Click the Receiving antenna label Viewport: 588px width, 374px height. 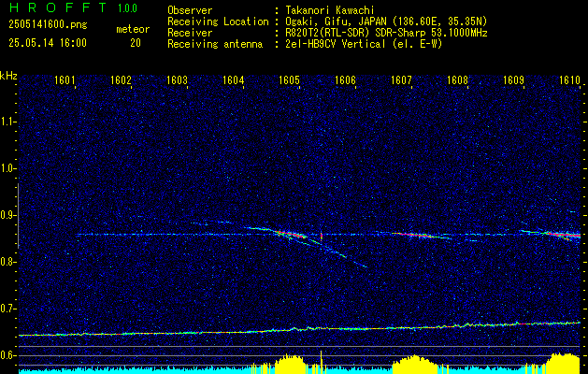(215, 44)
